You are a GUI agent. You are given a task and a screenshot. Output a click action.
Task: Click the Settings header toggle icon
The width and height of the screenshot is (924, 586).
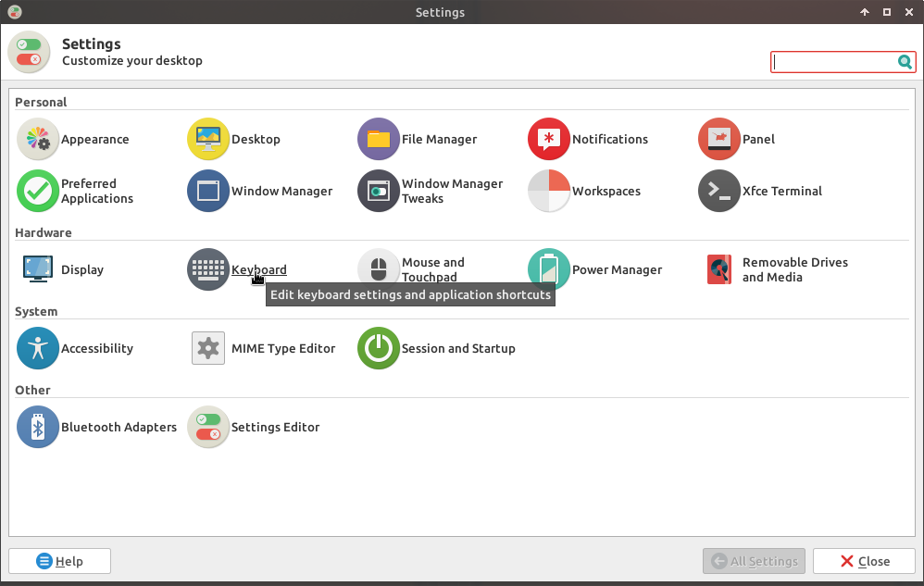coord(29,52)
